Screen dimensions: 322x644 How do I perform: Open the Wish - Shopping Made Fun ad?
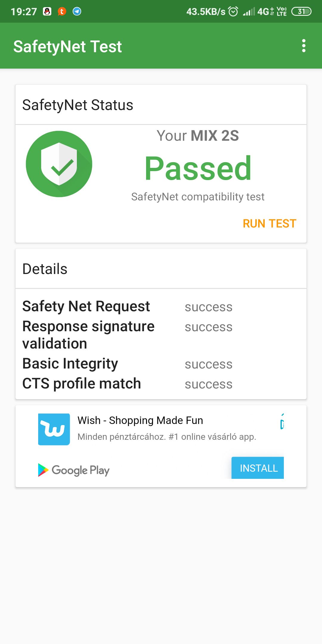(x=140, y=420)
